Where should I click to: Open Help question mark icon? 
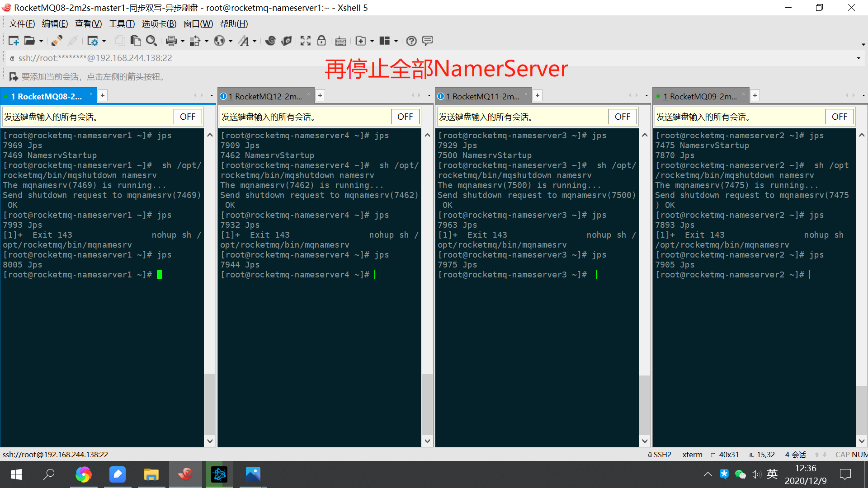411,41
